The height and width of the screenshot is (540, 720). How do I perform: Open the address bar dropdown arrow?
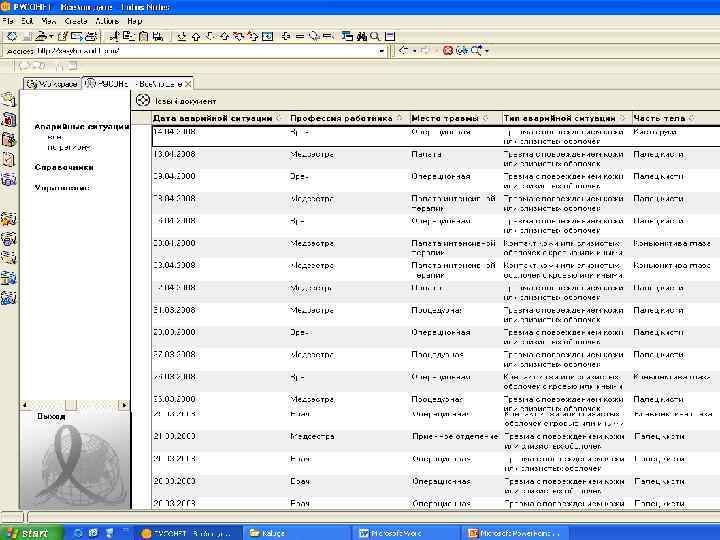coord(382,51)
